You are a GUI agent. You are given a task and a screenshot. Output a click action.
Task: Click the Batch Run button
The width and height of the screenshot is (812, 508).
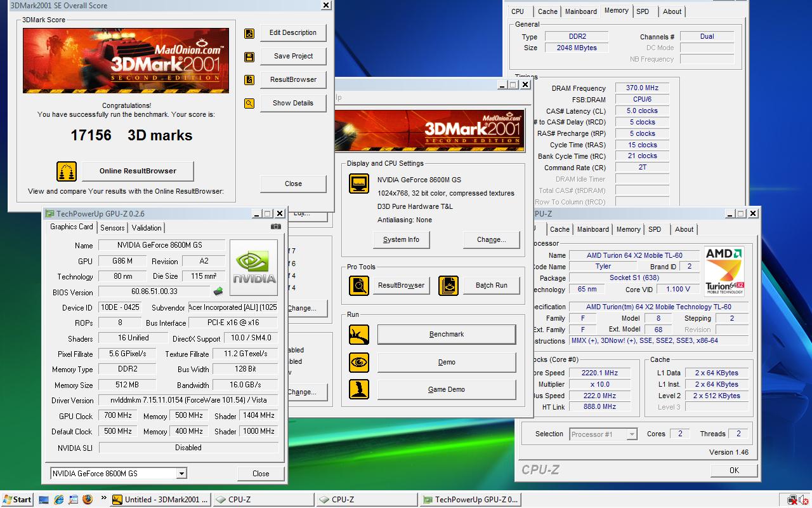coord(491,286)
